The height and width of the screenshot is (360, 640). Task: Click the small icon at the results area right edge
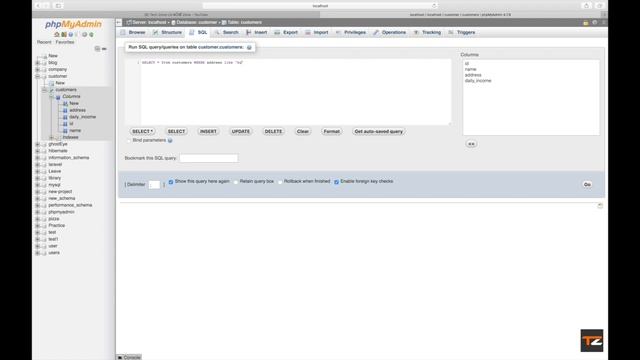click(600, 205)
